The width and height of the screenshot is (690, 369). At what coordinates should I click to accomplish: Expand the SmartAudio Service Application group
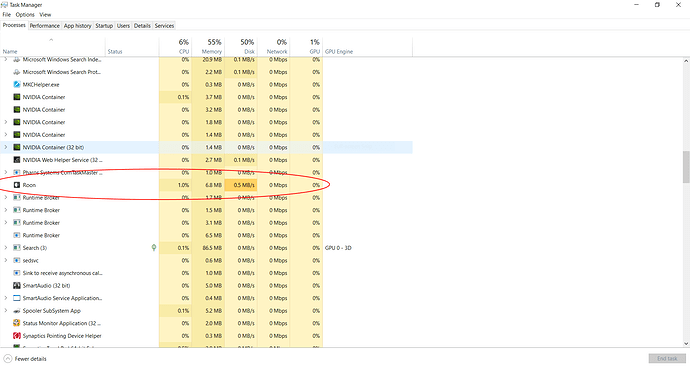click(x=6, y=298)
